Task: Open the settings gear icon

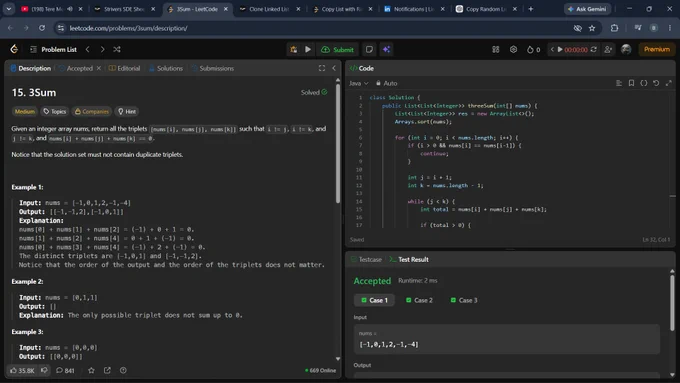Action: pyautogui.click(x=513, y=49)
